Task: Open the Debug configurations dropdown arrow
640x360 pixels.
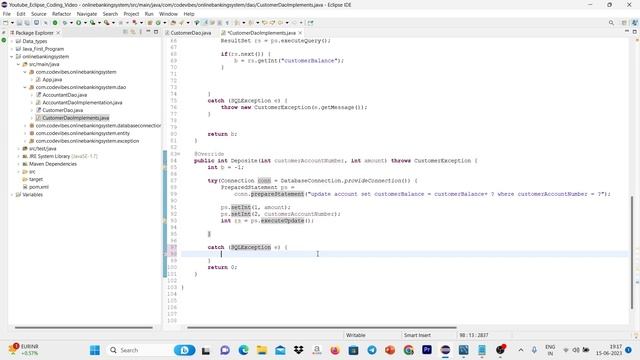Action: pyautogui.click(x=71, y=23)
